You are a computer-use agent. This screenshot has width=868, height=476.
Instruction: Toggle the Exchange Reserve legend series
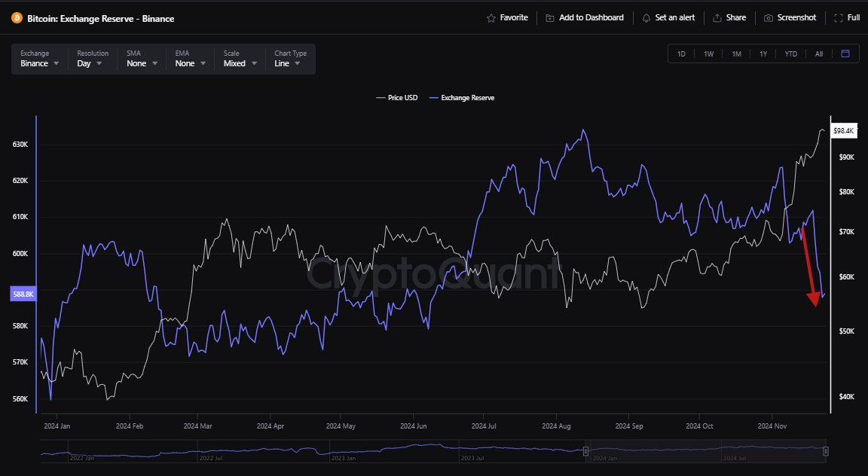click(x=462, y=98)
